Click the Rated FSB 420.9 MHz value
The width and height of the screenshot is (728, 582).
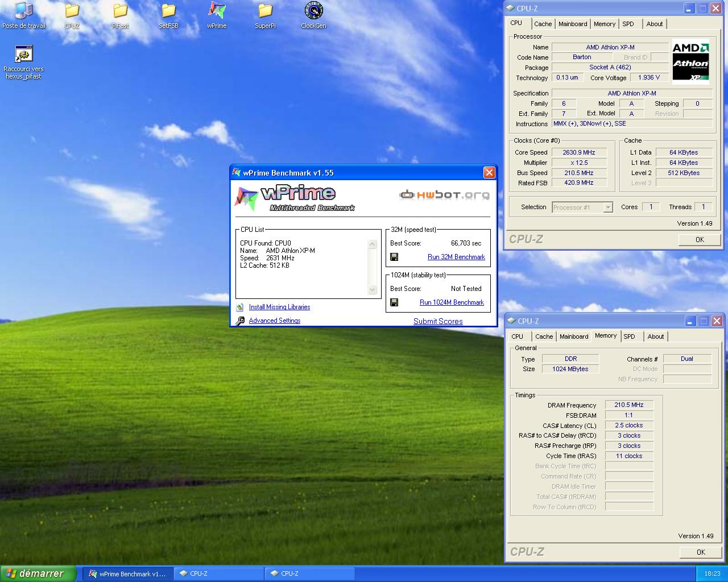pyautogui.click(x=578, y=183)
